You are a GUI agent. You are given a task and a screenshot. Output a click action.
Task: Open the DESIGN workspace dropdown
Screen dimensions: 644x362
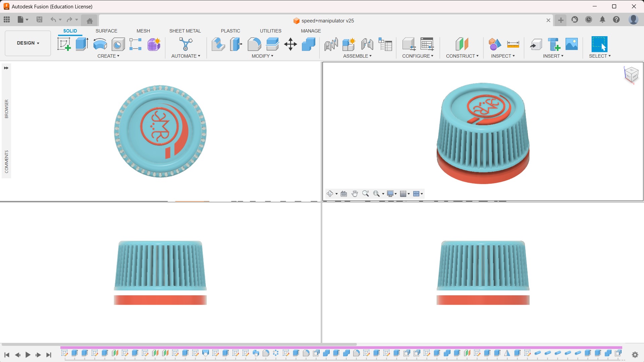click(28, 43)
